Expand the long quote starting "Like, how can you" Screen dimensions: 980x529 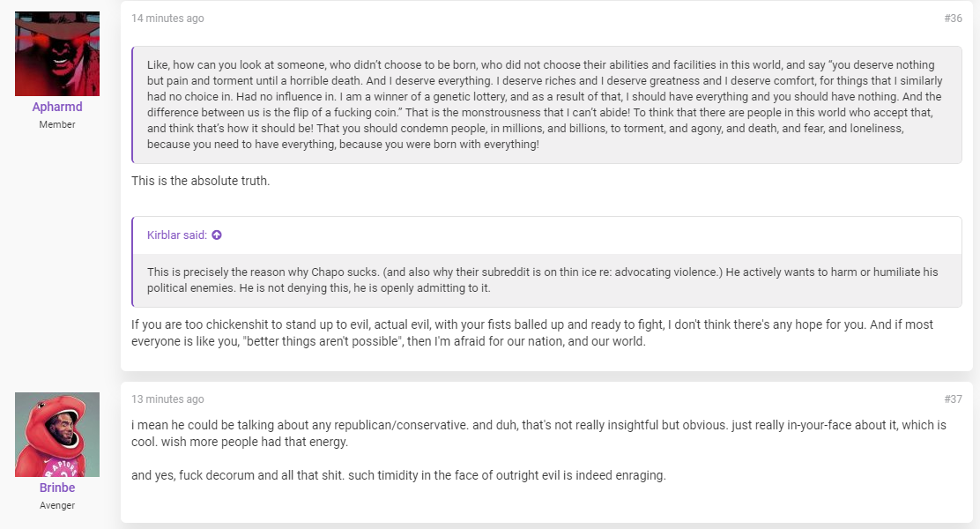pos(547,104)
